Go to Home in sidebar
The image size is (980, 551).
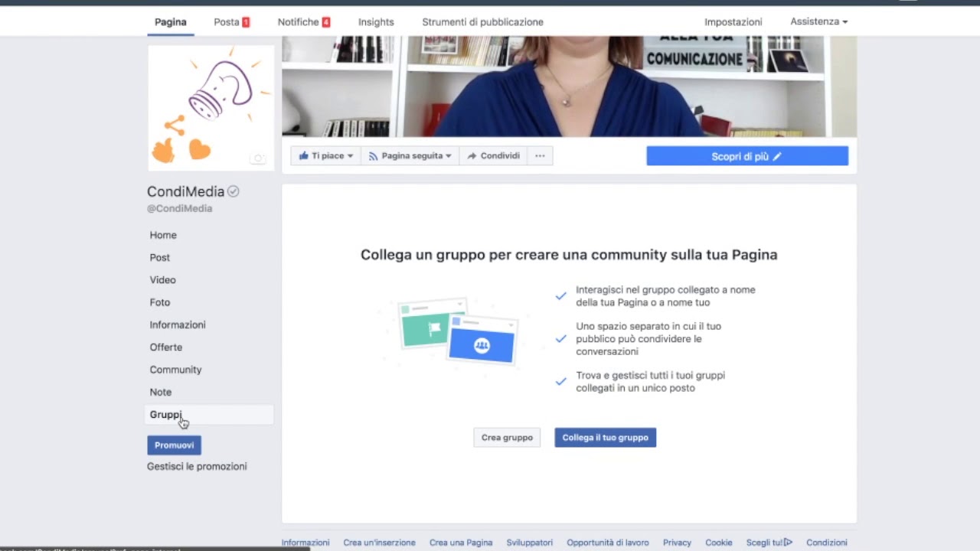(163, 235)
